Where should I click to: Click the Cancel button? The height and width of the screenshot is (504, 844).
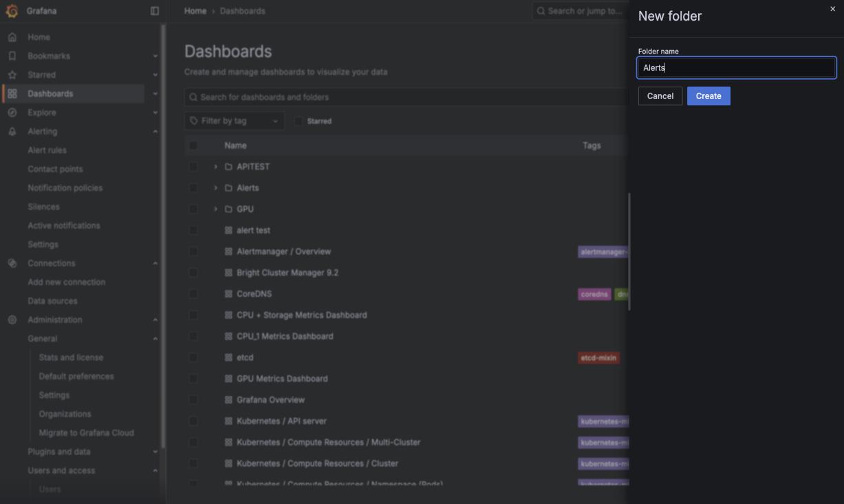[x=660, y=96]
